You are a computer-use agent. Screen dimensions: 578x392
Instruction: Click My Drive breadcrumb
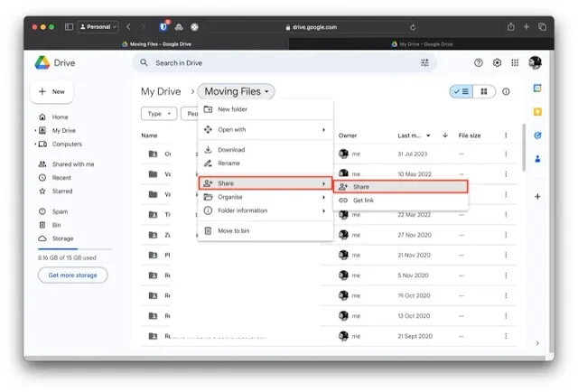coord(161,91)
